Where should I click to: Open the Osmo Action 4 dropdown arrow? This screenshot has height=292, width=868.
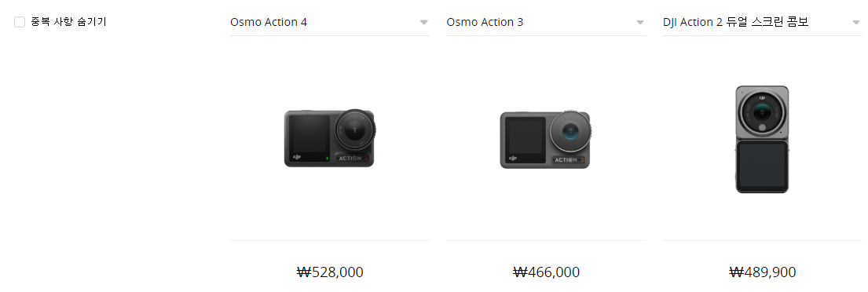[x=424, y=23]
